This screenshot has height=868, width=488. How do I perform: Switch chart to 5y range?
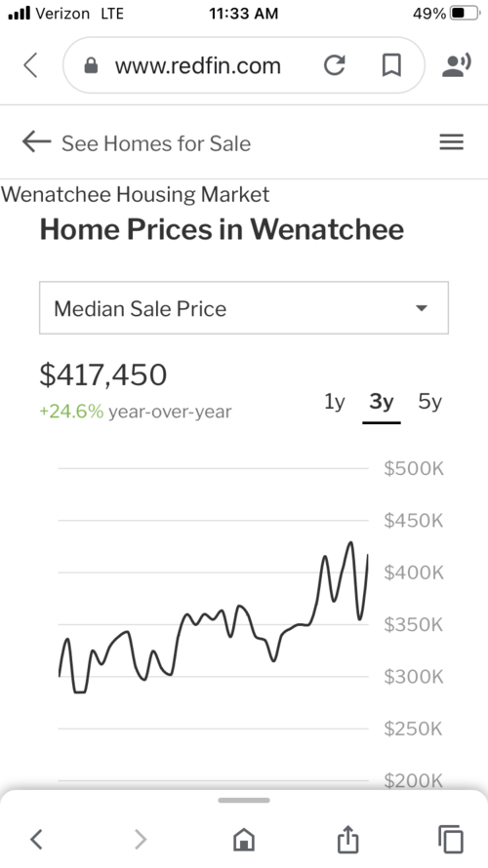click(429, 402)
